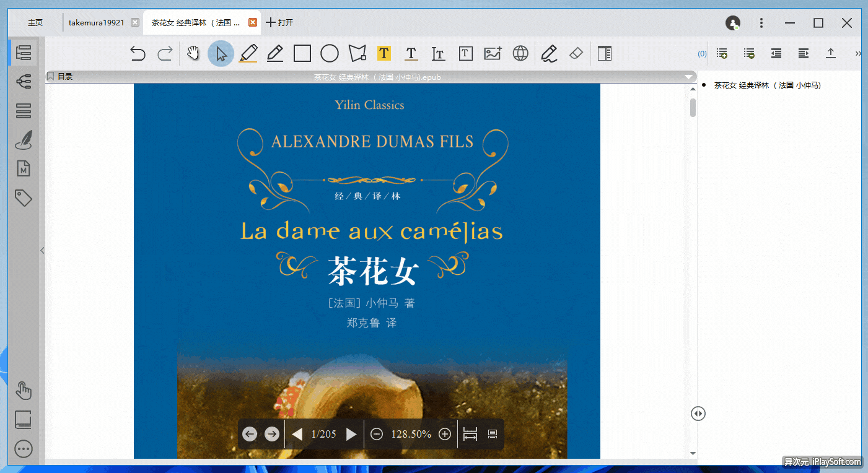Open the quill ink sidebar panel

pyautogui.click(x=24, y=140)
